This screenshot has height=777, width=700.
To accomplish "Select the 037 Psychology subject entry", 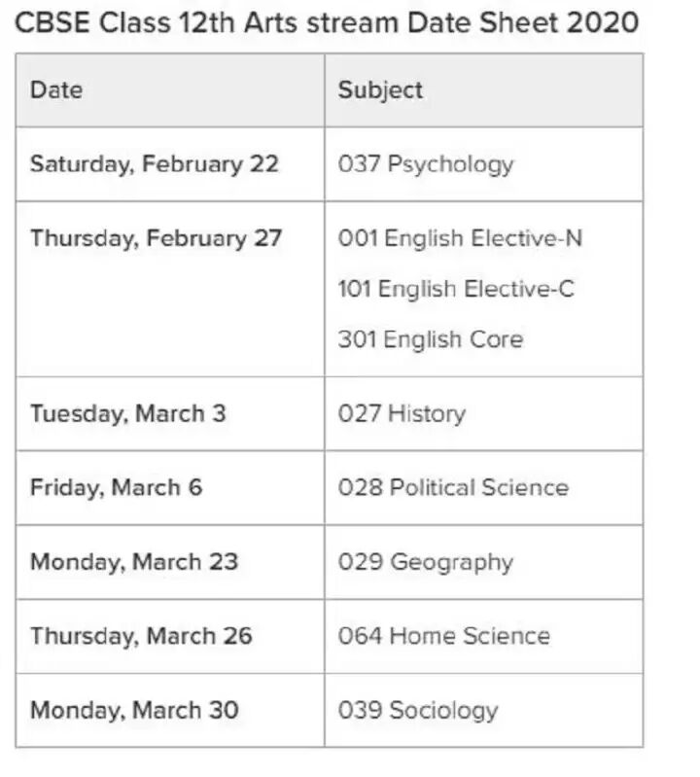I will tap(425, 163).
